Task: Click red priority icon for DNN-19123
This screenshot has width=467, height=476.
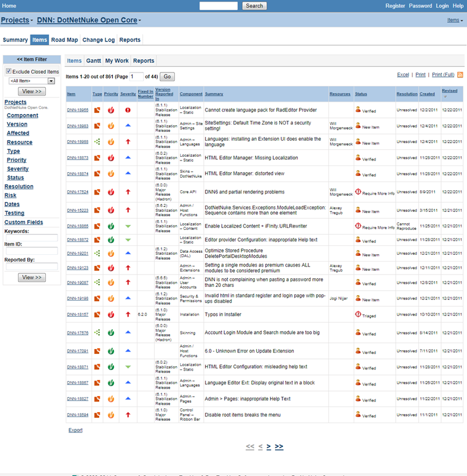Action: pos(111,268)
